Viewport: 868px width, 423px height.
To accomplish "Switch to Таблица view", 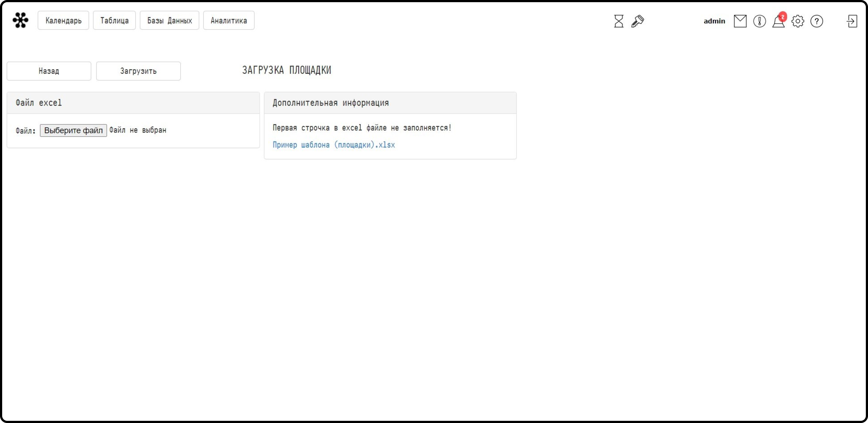I will 114,21.
